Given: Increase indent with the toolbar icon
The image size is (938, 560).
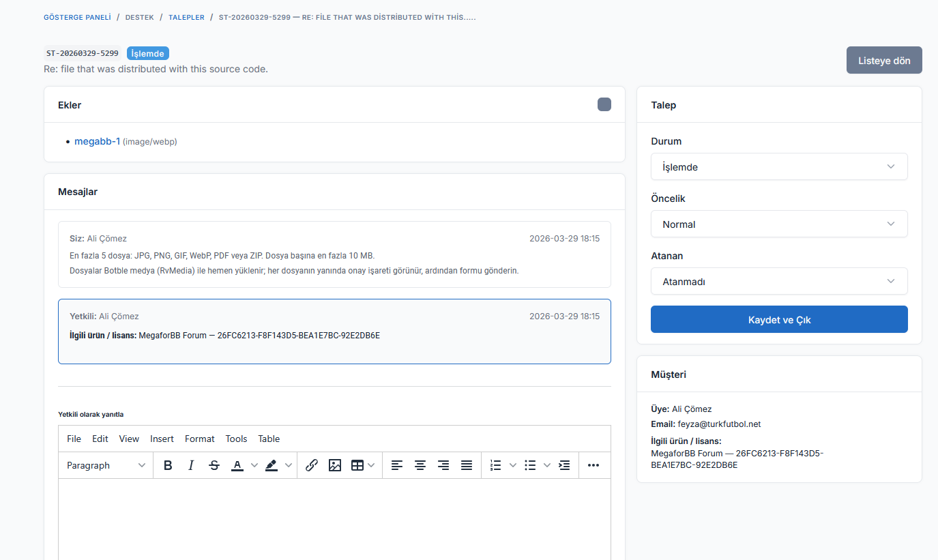Looking at the screenshot, I should (564, 465).
